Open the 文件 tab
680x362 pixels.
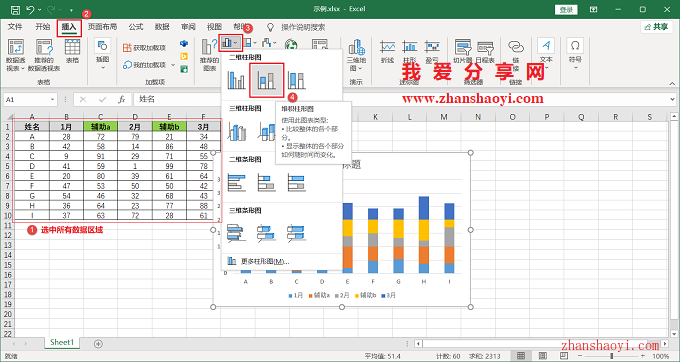pyautogui.click(x=15, y=27)
